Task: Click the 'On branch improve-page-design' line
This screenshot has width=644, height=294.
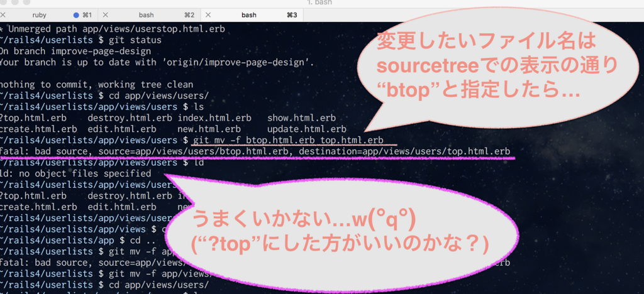Action: tap(75, 52)
